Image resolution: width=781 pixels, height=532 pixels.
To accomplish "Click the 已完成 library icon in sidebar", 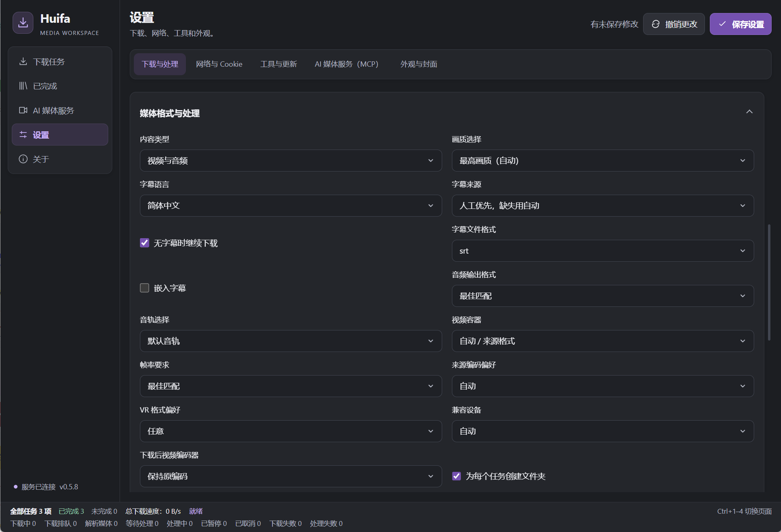I will 23,86.
